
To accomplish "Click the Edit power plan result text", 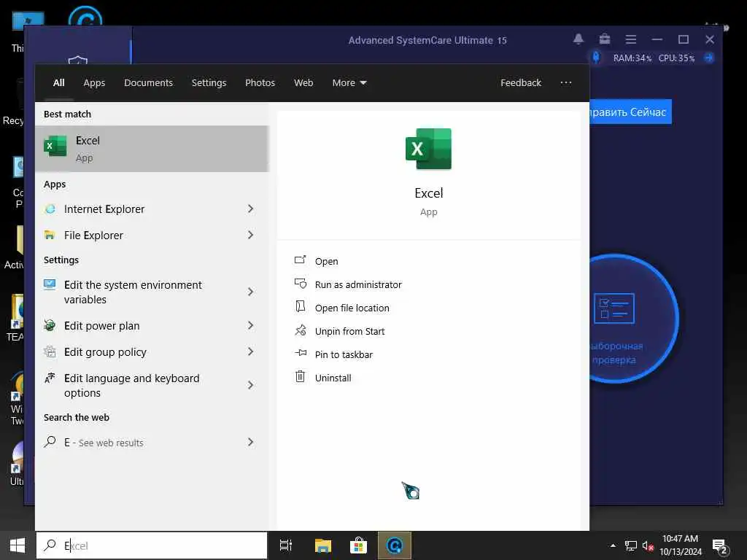I will pyautogui.click(x=102, y=326).
